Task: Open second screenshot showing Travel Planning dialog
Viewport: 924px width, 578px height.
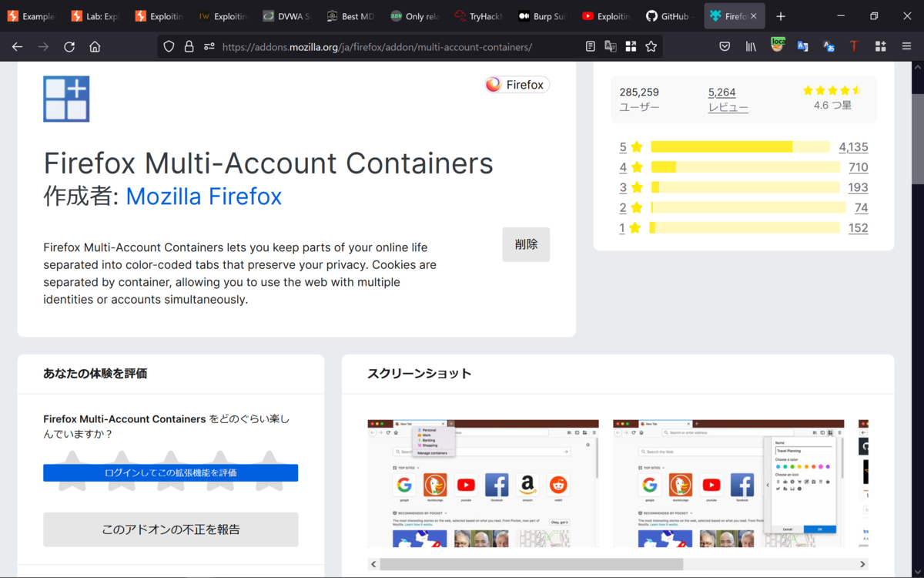Action: 728,483
